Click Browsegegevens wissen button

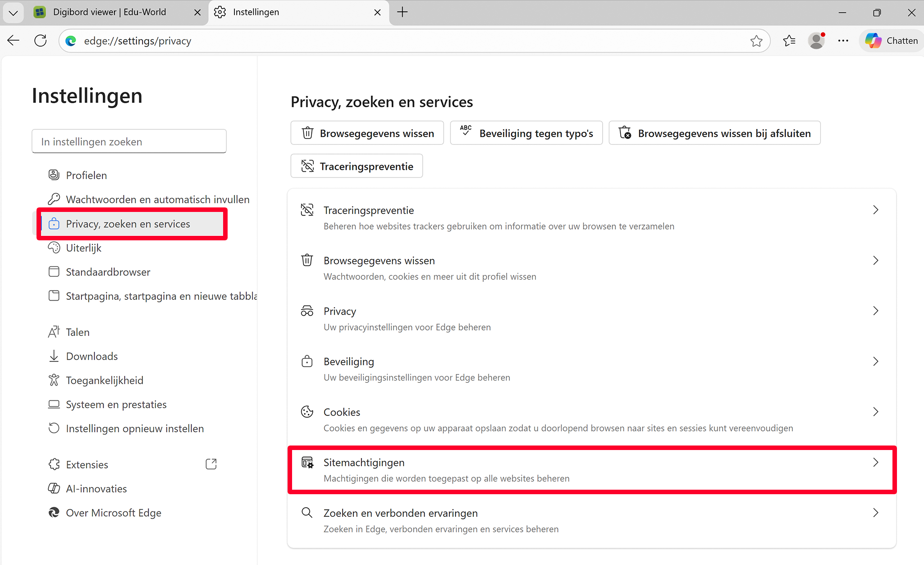click(367, 133)
